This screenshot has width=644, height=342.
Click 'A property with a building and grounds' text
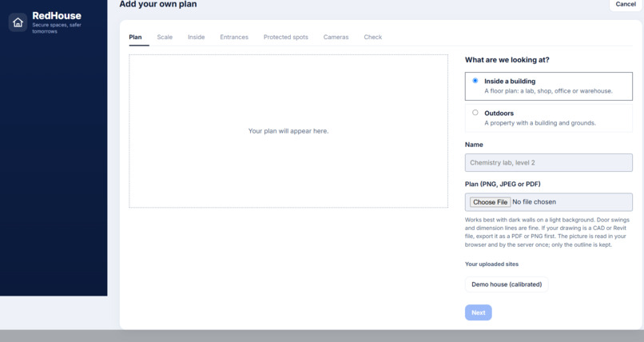point(540,123)
